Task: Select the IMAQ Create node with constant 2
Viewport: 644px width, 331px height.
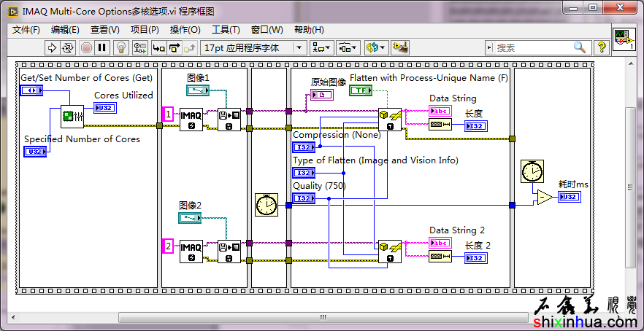Action: 191,251
